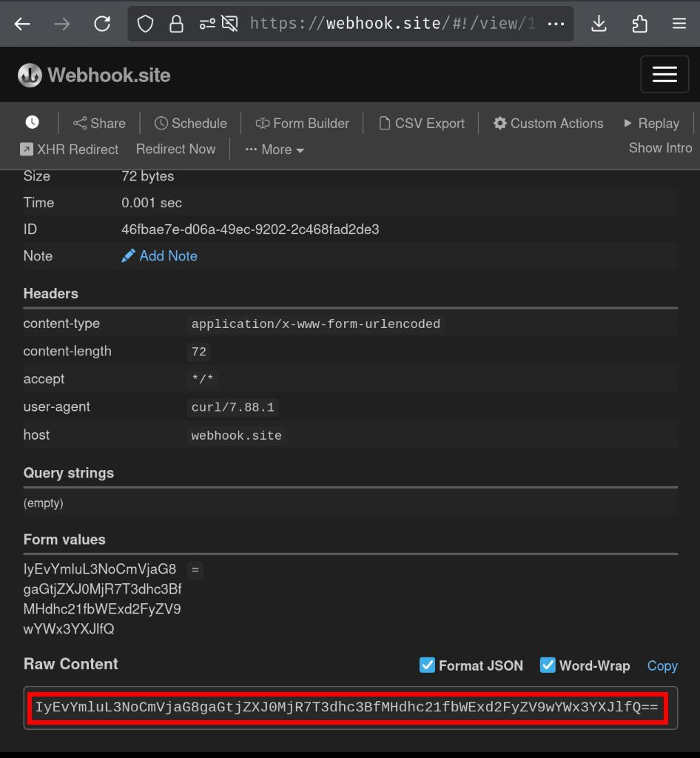Click the browser forward arrow
The height and width of the screenshot is (758, 700).
[x=62, y=24]
